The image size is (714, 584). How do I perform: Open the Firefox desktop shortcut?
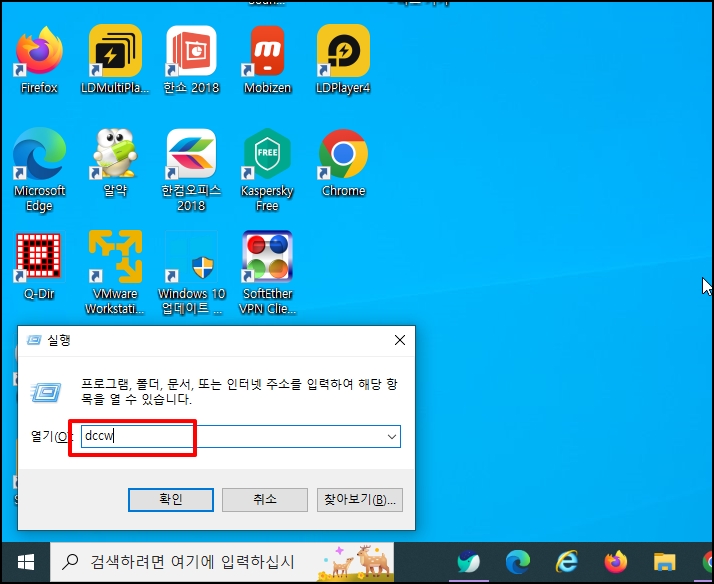click(x=39, y=59)
